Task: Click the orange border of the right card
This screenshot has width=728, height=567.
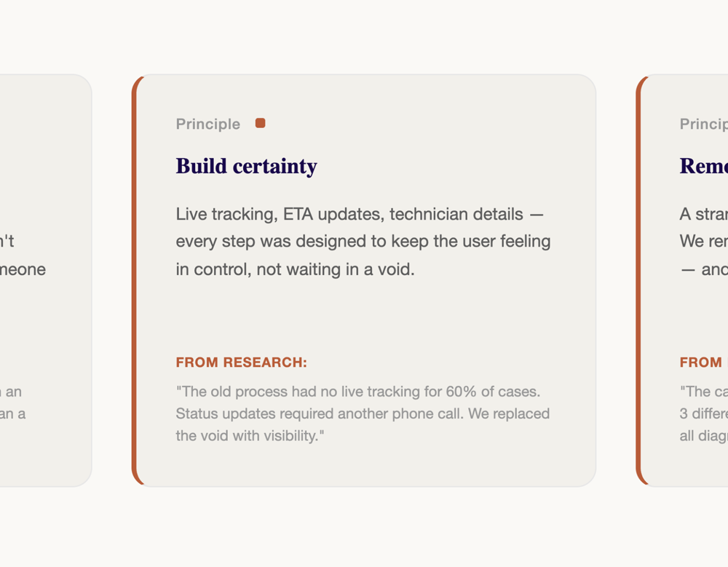Action: point(638,280)
